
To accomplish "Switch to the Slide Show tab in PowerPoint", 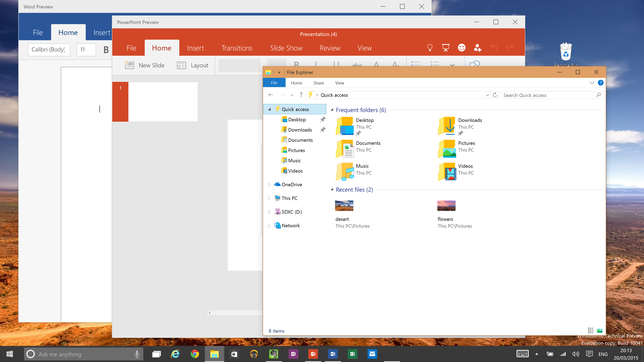I will 286,48.
